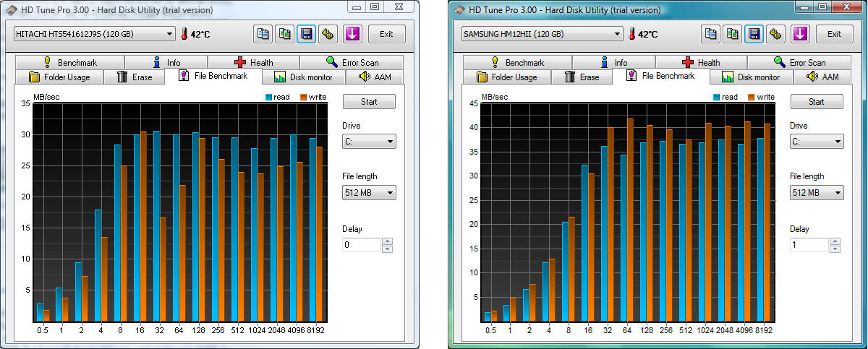This screenshot has width=868, height=349.
Task: Open SAMSUNG HM12HII disk selector dropdown
Action: [x=542, y=34]
